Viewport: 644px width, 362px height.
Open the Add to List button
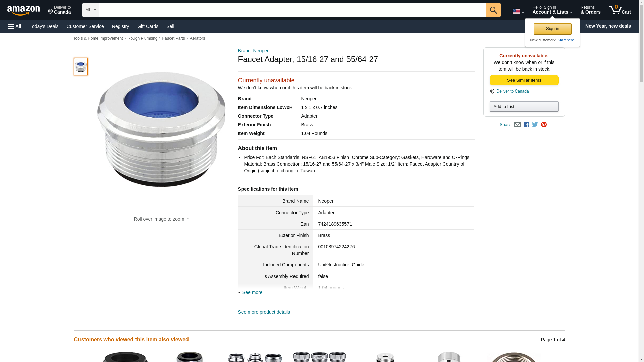coord(524,107)
